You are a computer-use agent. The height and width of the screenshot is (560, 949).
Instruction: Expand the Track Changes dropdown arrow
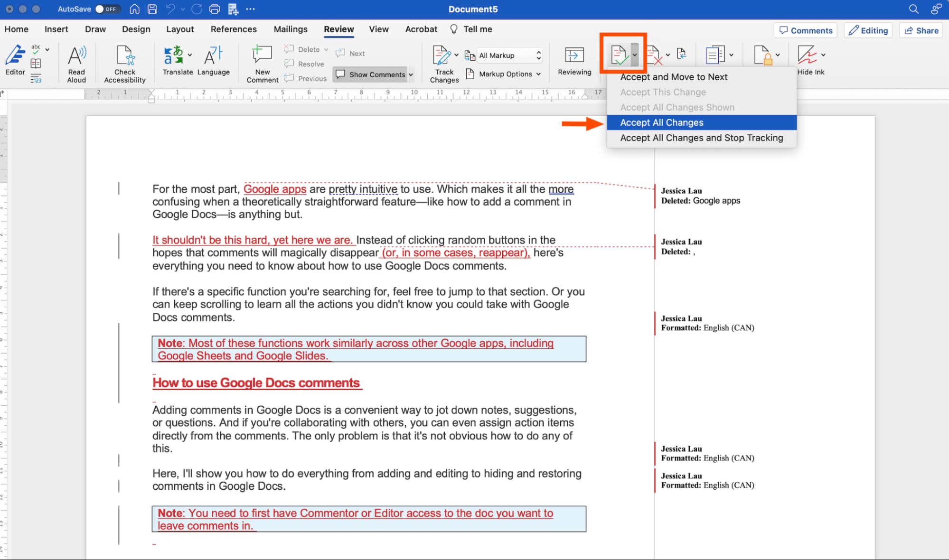coord(456,55)
